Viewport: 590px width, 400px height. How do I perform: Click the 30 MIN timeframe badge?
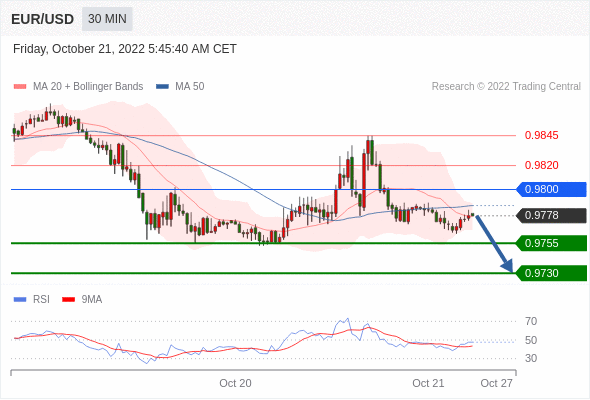[107, 19]
